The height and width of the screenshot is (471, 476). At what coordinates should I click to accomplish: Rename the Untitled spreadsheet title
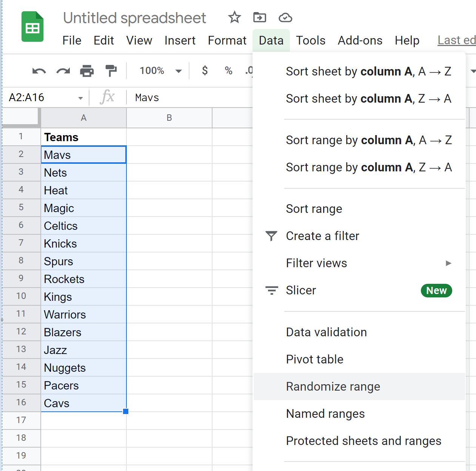134,18
